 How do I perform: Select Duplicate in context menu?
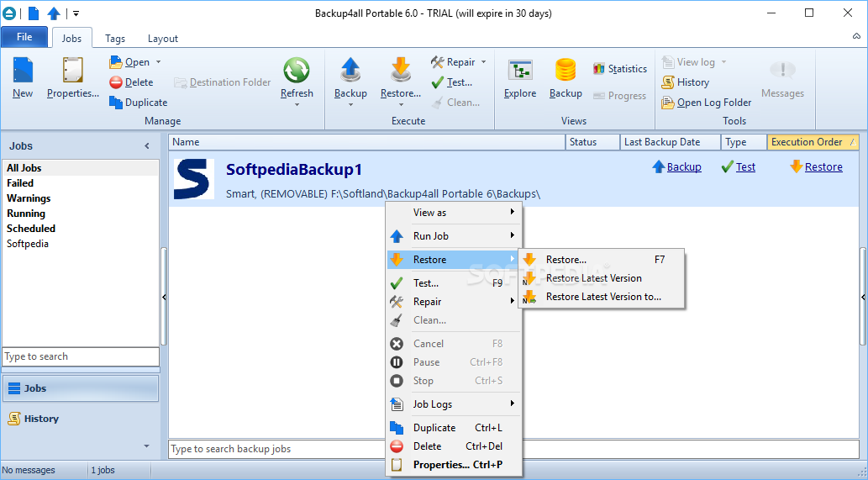[x=454, y=428]
